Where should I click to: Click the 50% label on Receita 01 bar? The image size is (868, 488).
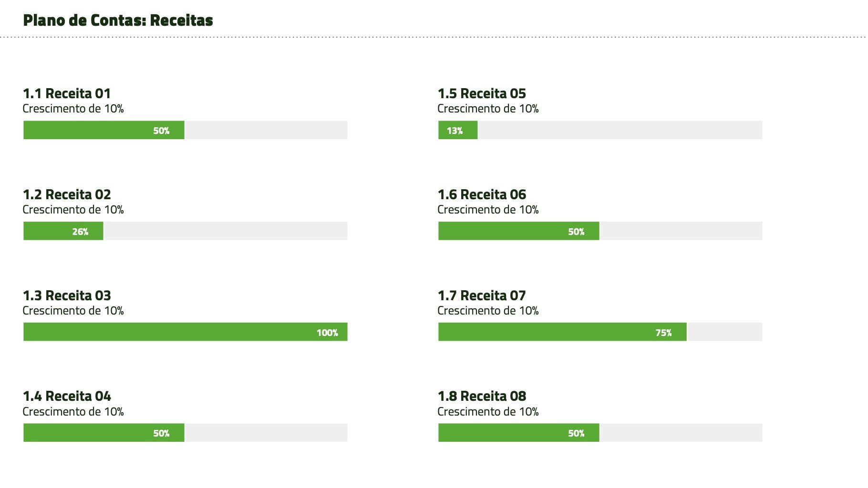[x=161, y=131]
